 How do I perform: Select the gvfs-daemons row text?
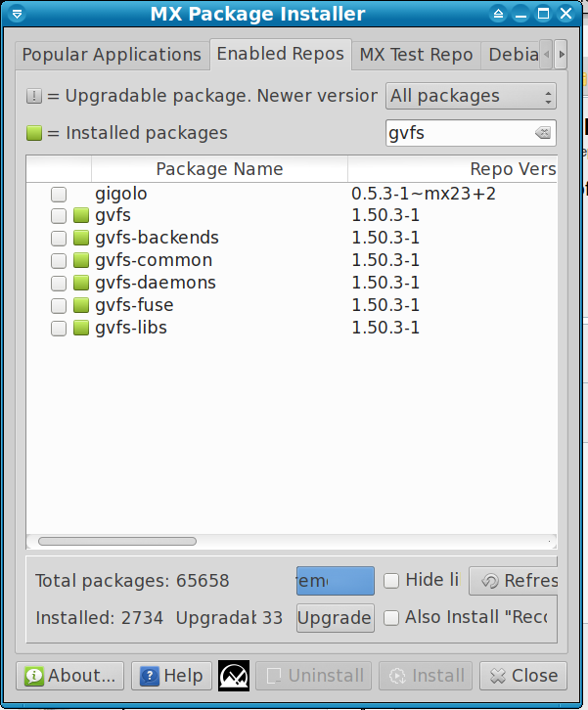tap(156, 283)
